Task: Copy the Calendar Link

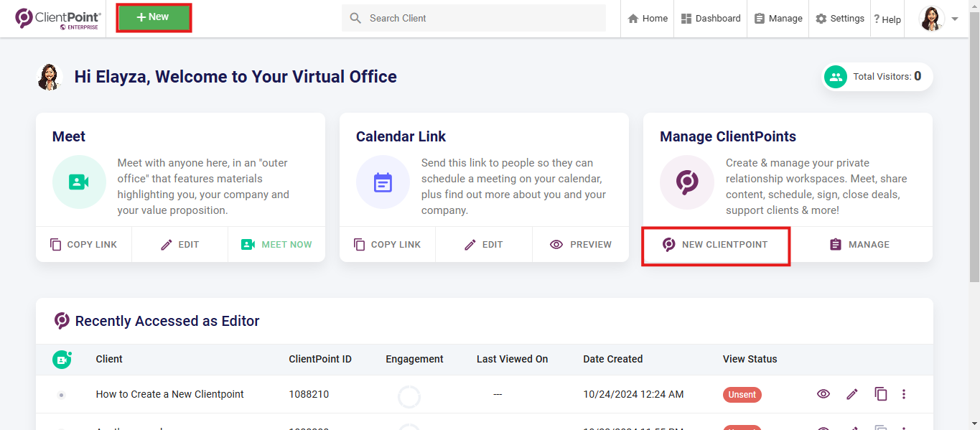Action: click(x=387, y=245)
